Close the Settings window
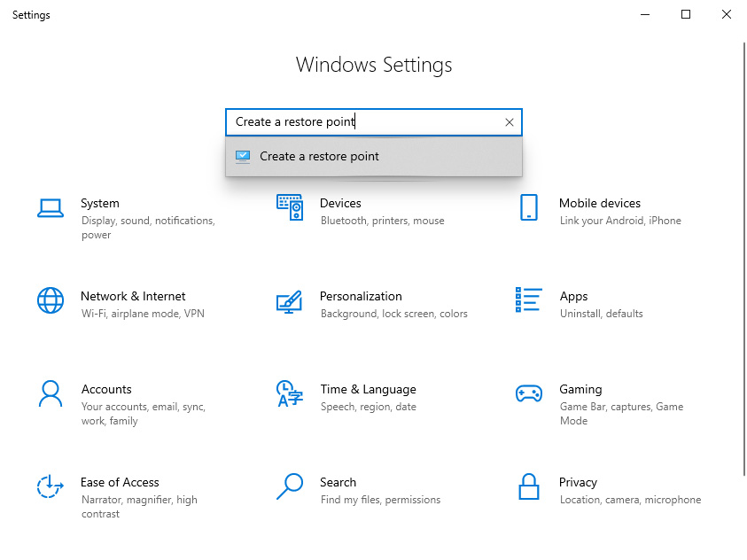 [726, 15]
